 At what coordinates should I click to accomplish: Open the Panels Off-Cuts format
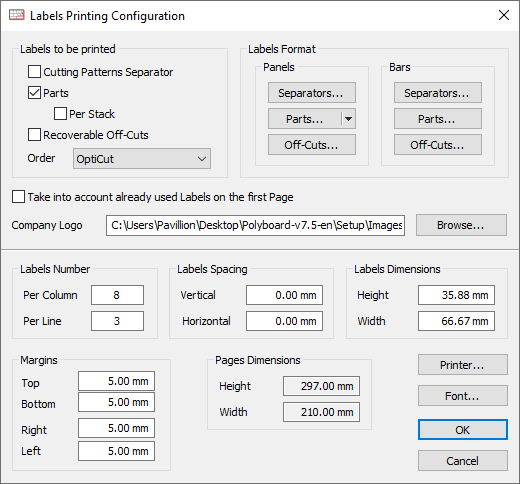[x=312, y=145]
